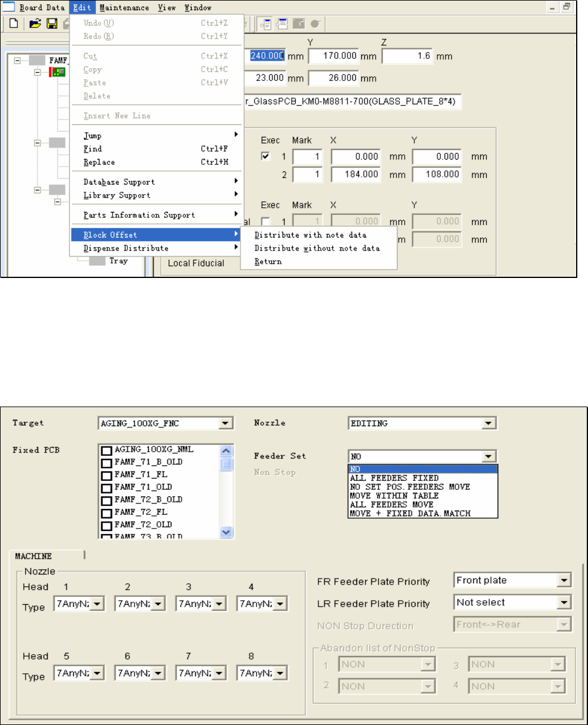The image size is (588, 725).
Task: Open the Jump submenu
Action: coord(156,136)
